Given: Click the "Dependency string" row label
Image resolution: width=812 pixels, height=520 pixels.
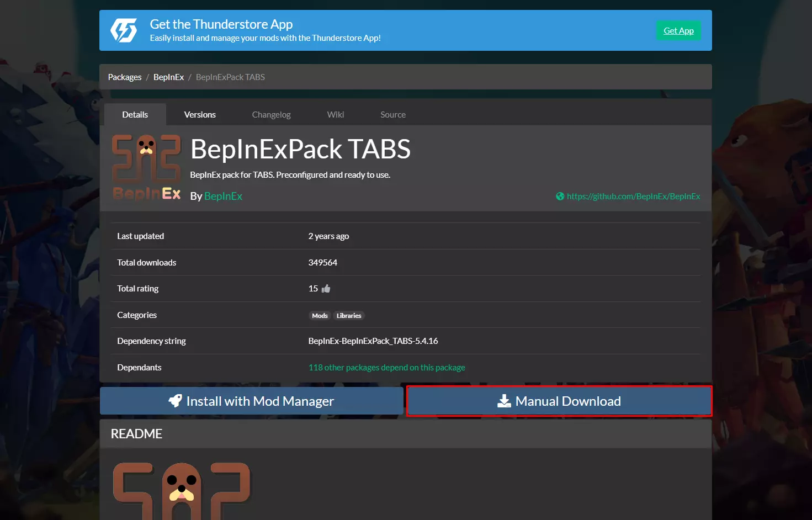Looking at the screenshot, I should [152, 341].
